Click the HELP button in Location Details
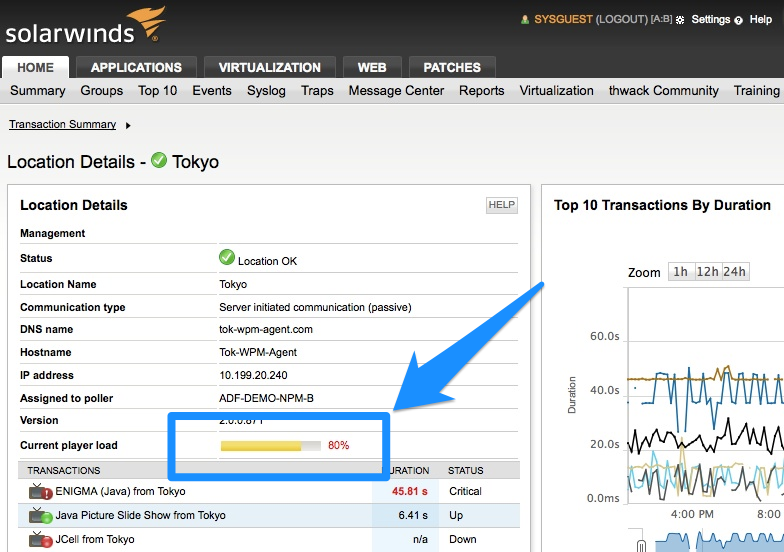The width and height of the screenshot is (784, 552). click(502, 205)
